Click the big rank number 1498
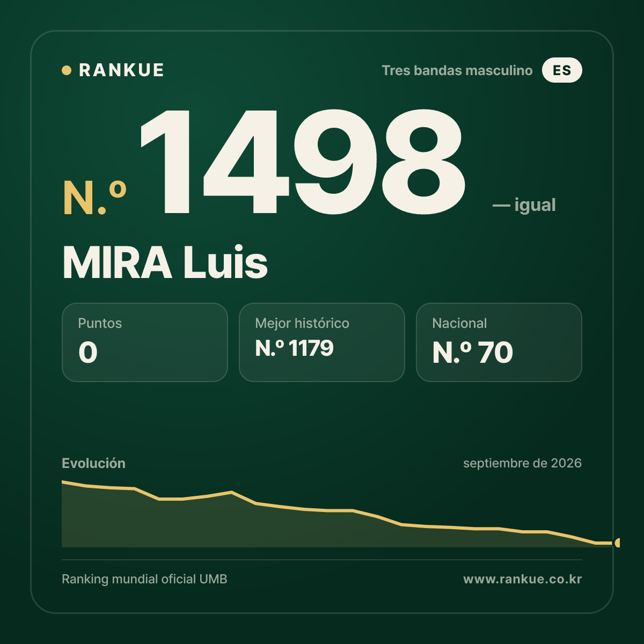The height and width of the screenshot is (644, 644). click(302, 162)
